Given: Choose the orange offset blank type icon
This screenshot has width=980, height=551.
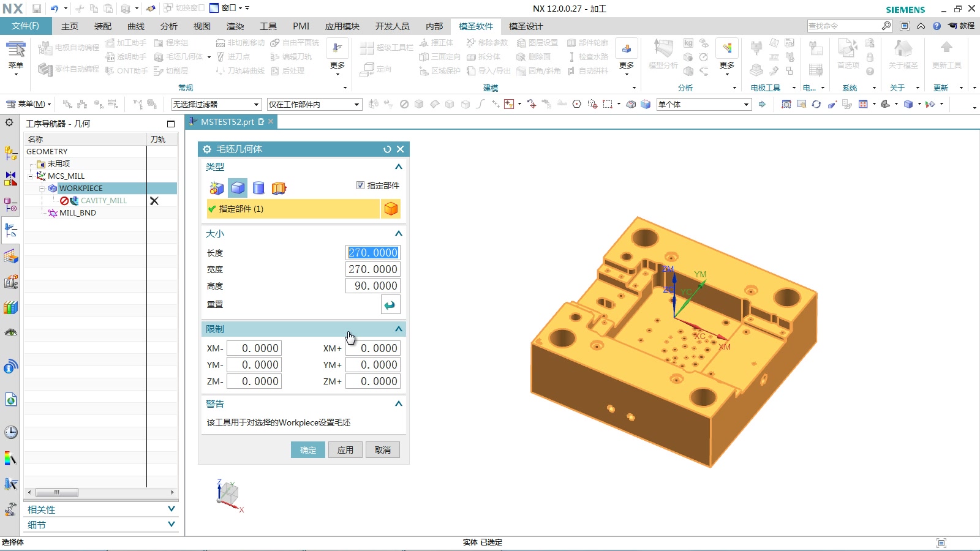Looking at the screenshot, I should pyautogui.click(x=279, y=188).
